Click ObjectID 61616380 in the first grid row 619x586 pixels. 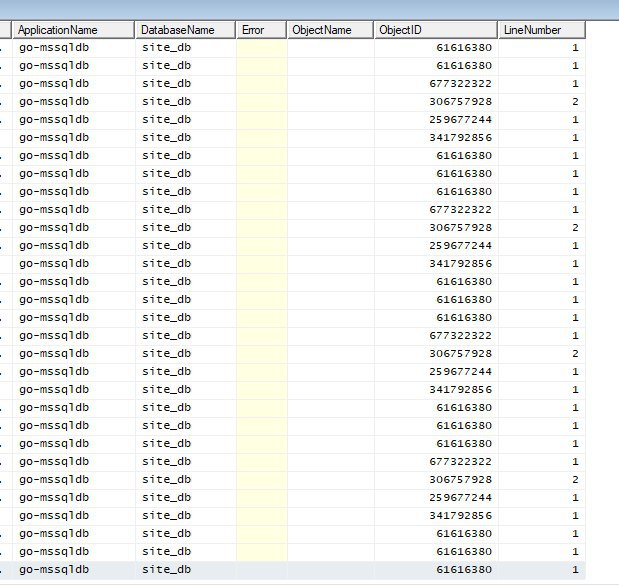464,48
